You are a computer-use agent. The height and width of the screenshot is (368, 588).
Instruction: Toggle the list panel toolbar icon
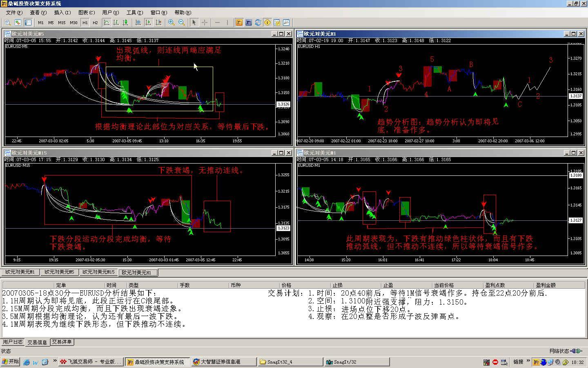pyautogui.click(x=28, y=22)
